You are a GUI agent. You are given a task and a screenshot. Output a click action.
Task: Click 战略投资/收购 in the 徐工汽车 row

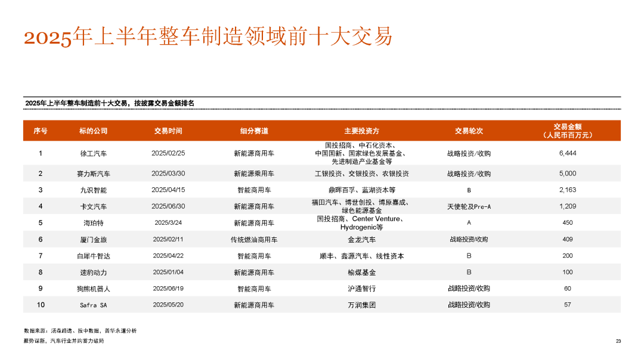click(469, 153)
